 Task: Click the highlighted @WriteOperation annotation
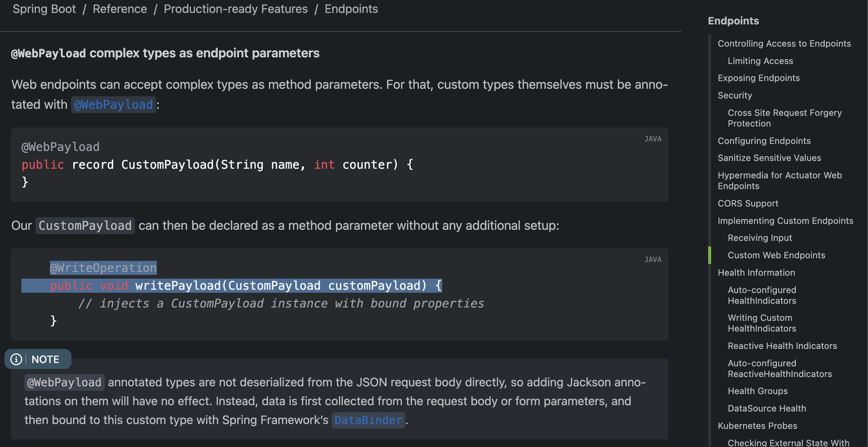(x=103, y=268)
